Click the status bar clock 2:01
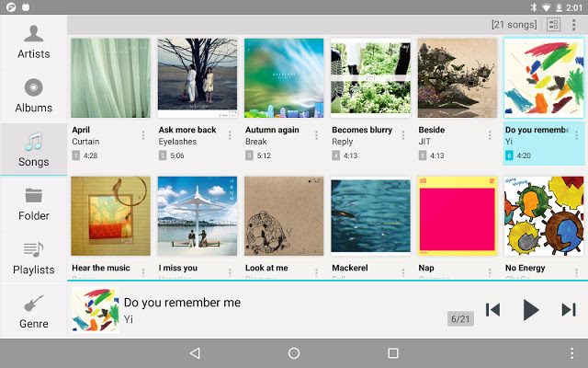Viewport: 588px width, 368px height. coord(574,7)
